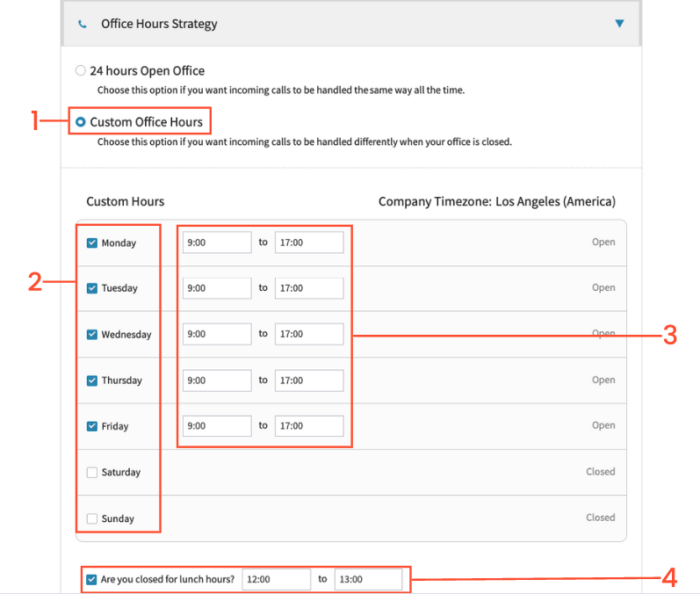Click the Sunday day label
The height and width of the screenshot is (594, 700).
(118, 518)
